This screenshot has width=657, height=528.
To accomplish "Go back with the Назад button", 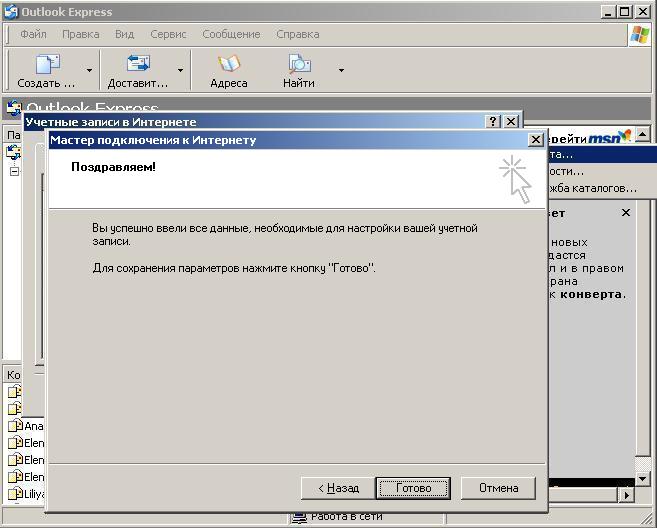I will (x=338, y=488).
